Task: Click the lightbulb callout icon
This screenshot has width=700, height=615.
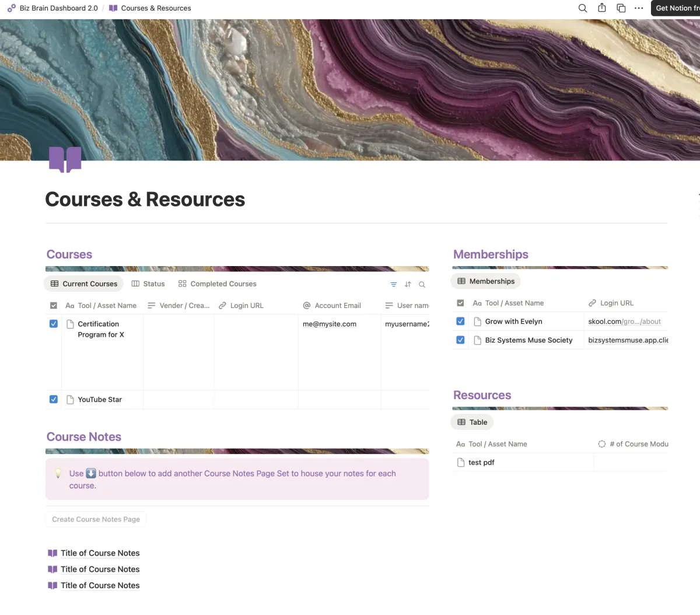Action: [58, 474]
